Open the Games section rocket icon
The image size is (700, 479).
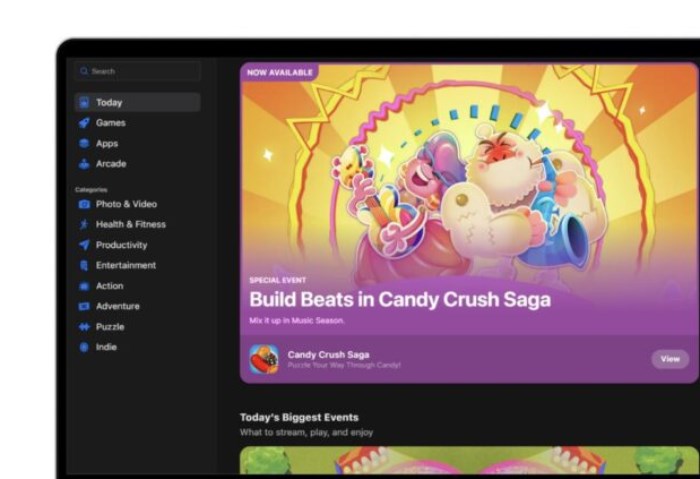point(84,123)
